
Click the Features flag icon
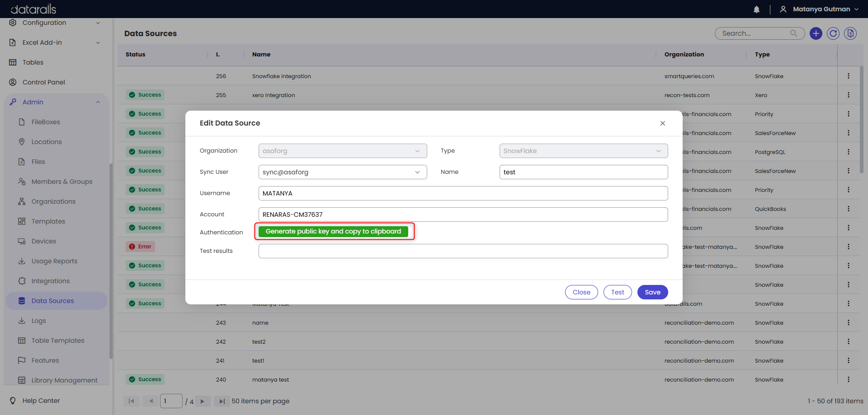pyautogui.click(x=22, y=360)
